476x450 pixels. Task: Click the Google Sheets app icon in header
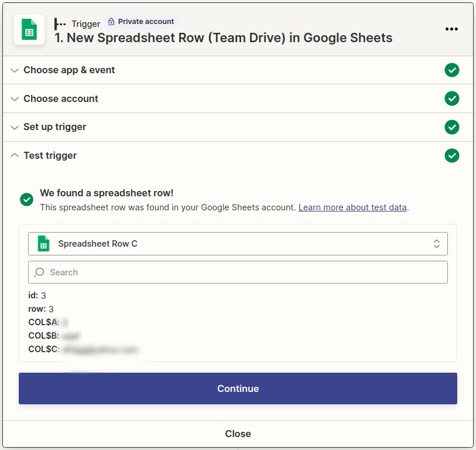[29, 29]
